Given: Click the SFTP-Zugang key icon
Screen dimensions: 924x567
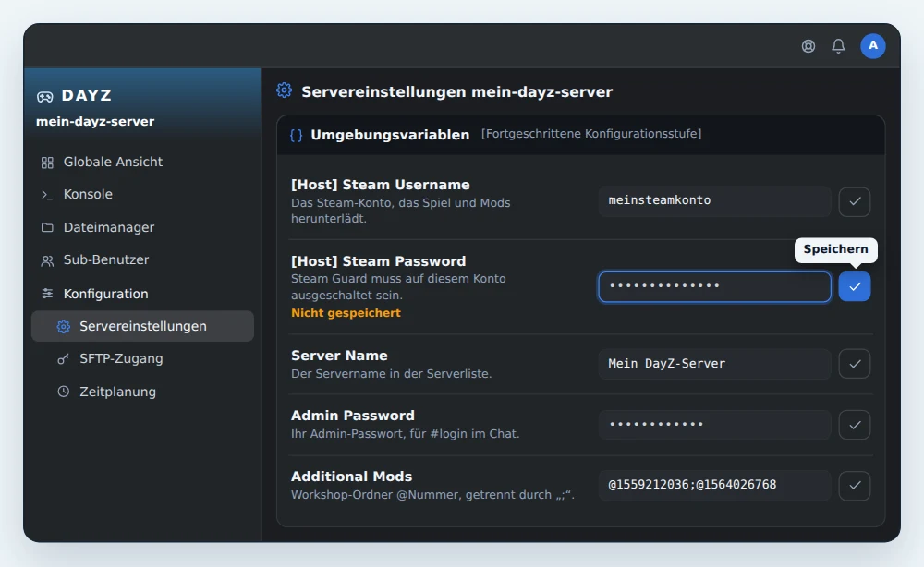Looking at the screenshot, I should pos(63,358).
